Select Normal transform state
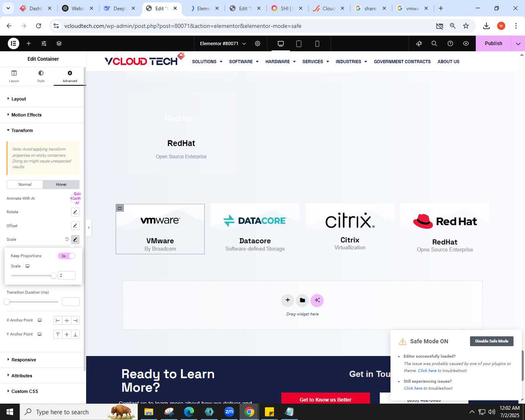 tap(25, 185)
